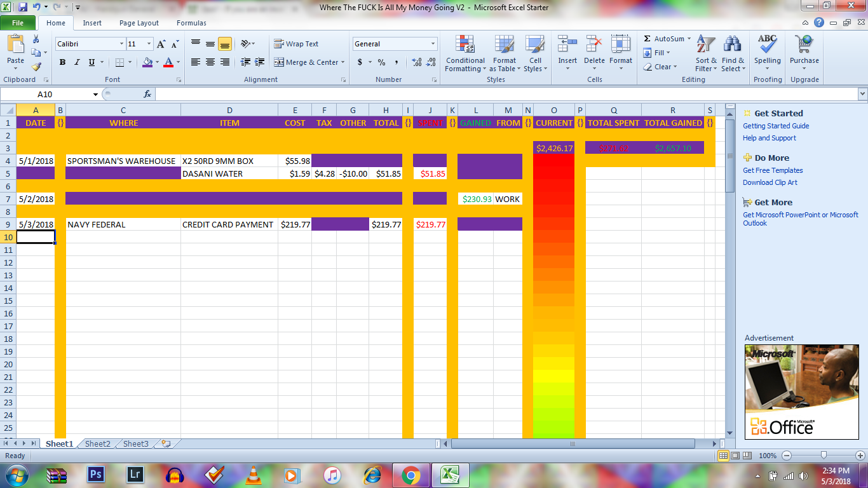Toggle Middle Align
Screen dimensions: 868x488
[210, 44]
